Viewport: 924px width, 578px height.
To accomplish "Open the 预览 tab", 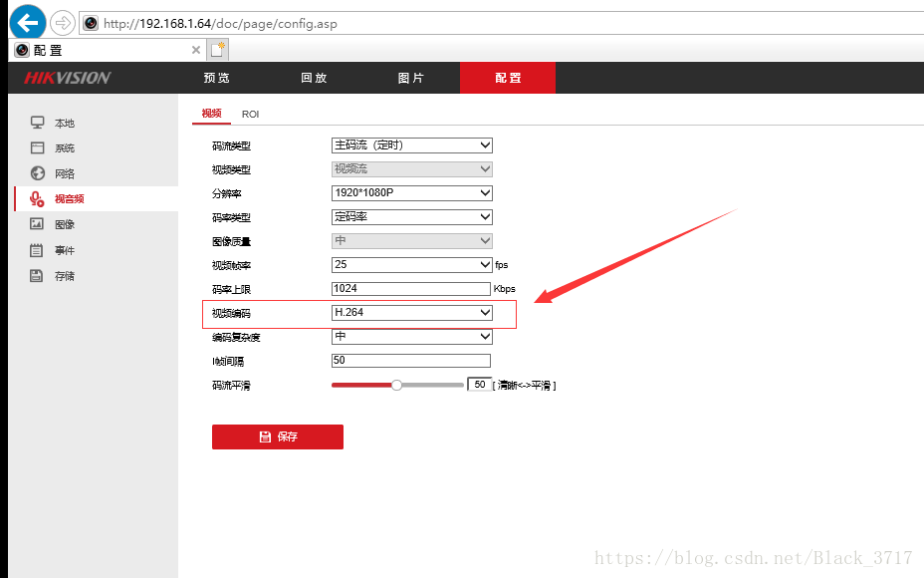I will pyautogui.click(x=216, y=78).
